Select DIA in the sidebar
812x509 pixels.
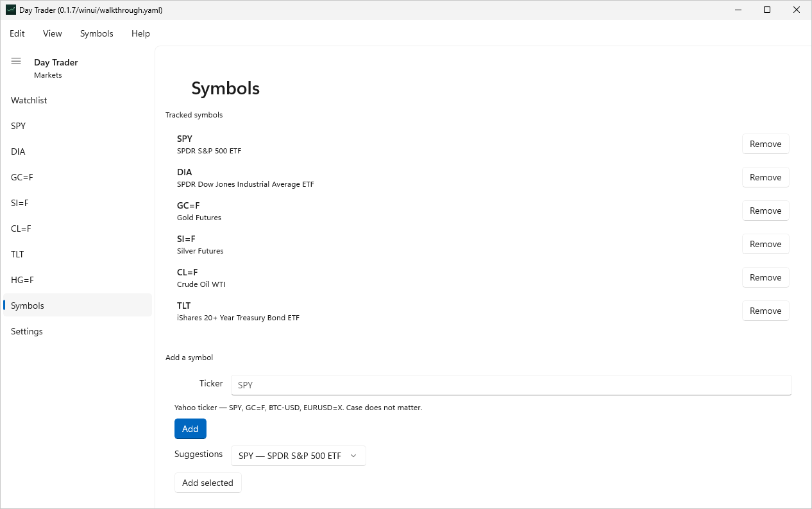click(x=78, y=151)
